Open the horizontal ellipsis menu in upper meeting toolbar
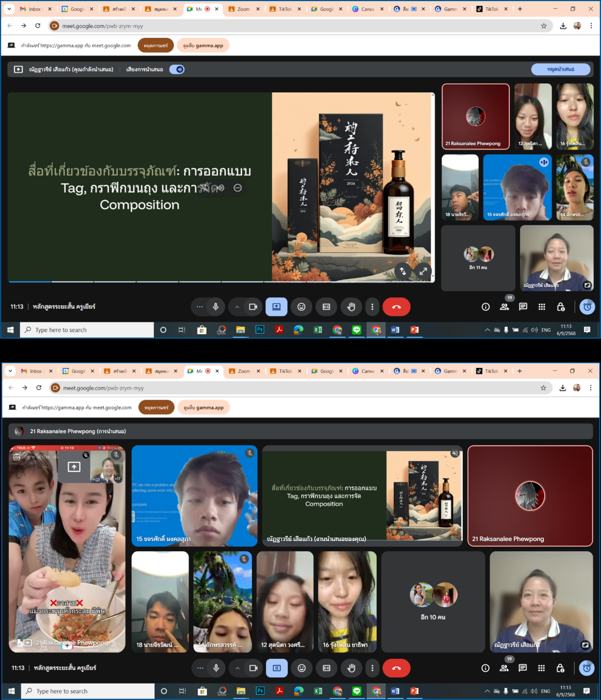Screen dimensions: 601x700 (x=200, y=307)
